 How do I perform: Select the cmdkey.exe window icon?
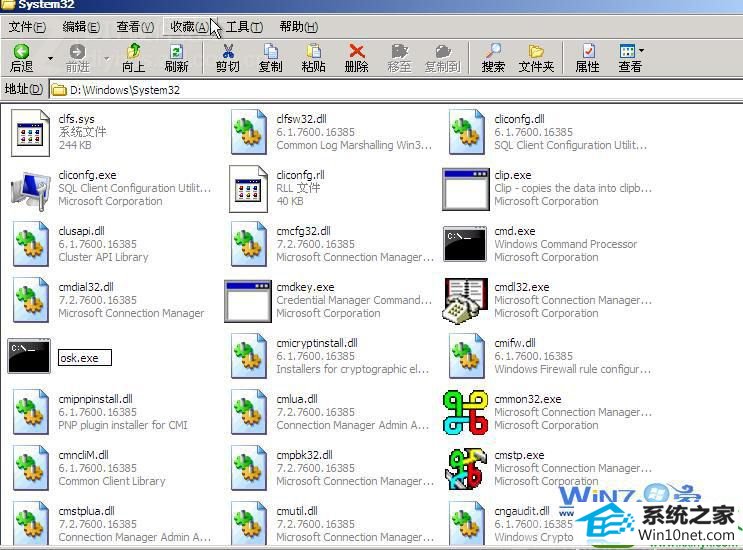point(248,301)
